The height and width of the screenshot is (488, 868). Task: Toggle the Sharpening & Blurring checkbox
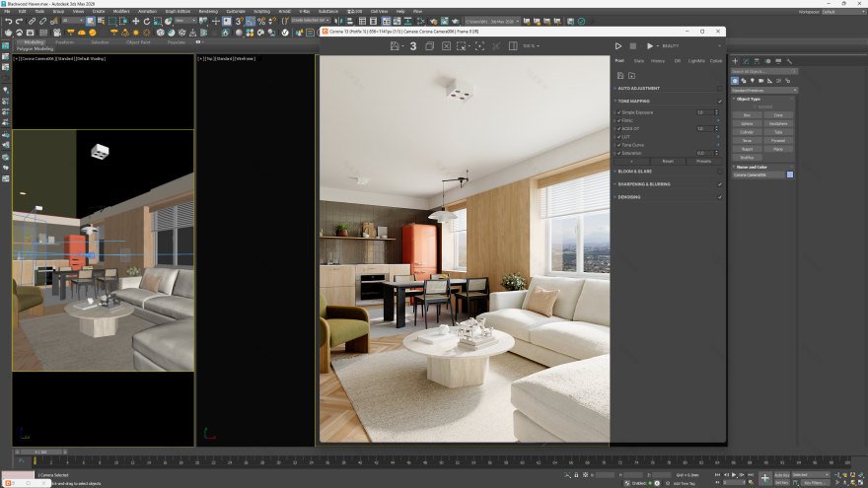pos(720,184)
